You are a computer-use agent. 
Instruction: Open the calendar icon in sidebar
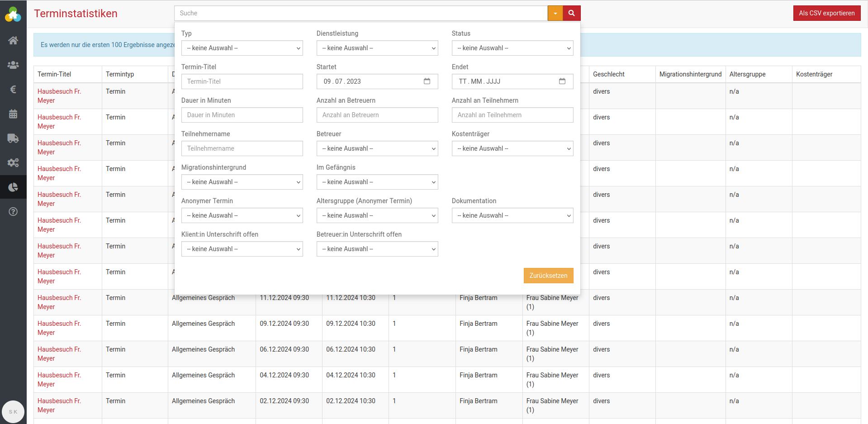pos(13,114)
